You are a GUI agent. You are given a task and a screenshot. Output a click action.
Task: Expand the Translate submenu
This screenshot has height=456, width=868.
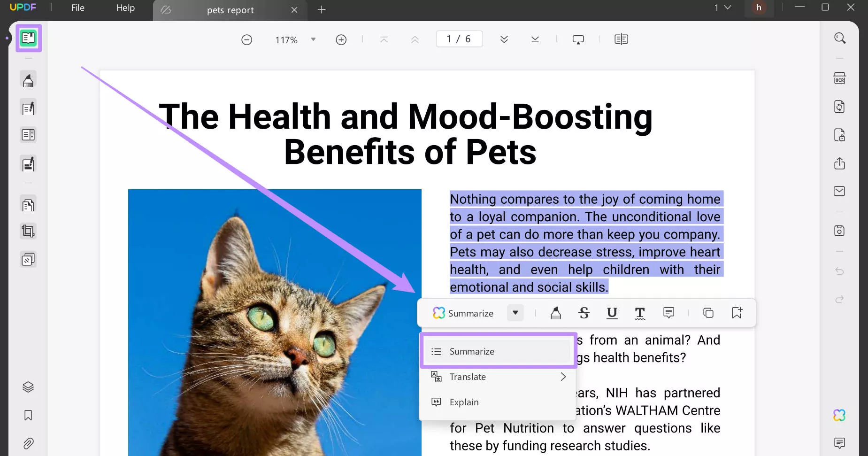pos(563,377)
